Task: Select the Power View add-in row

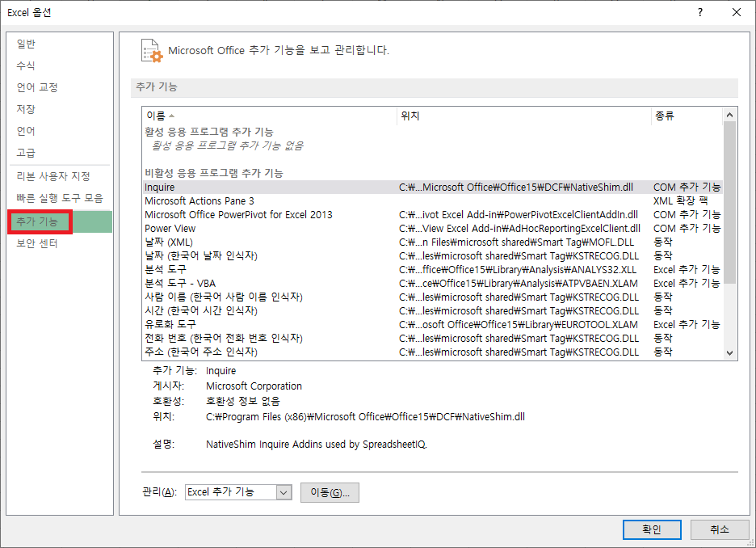Action: (x=432, y=228)
